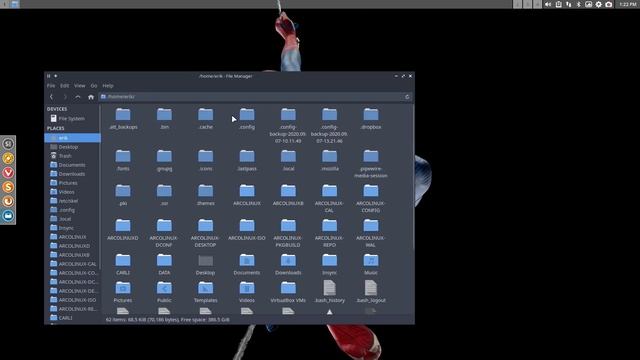Select the .icons folder icon
The height and width of the screenshot is (360, 640).
coord(205,156)
